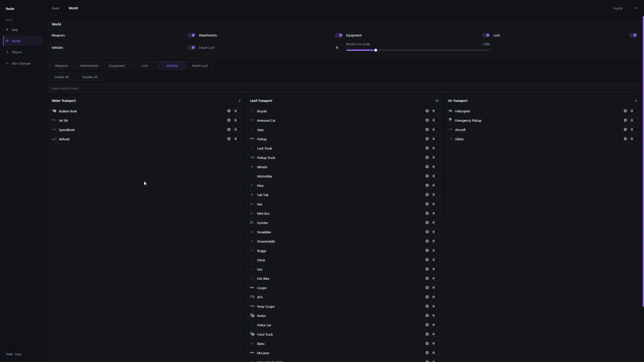Switch to the Attachments tab

[89, 66]
